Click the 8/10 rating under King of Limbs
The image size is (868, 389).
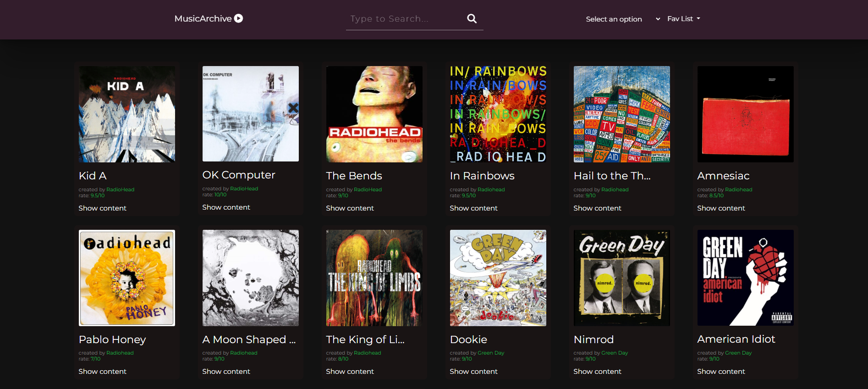tap(343, 359)
